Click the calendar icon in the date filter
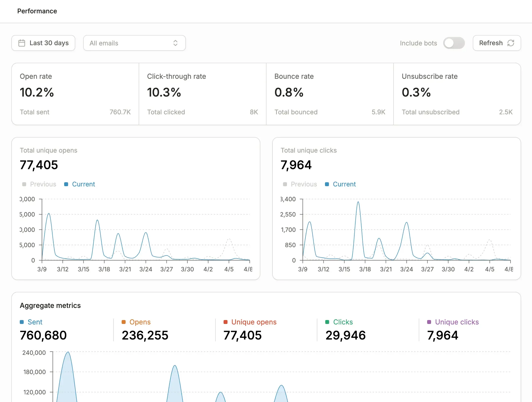 coord(22,43)
